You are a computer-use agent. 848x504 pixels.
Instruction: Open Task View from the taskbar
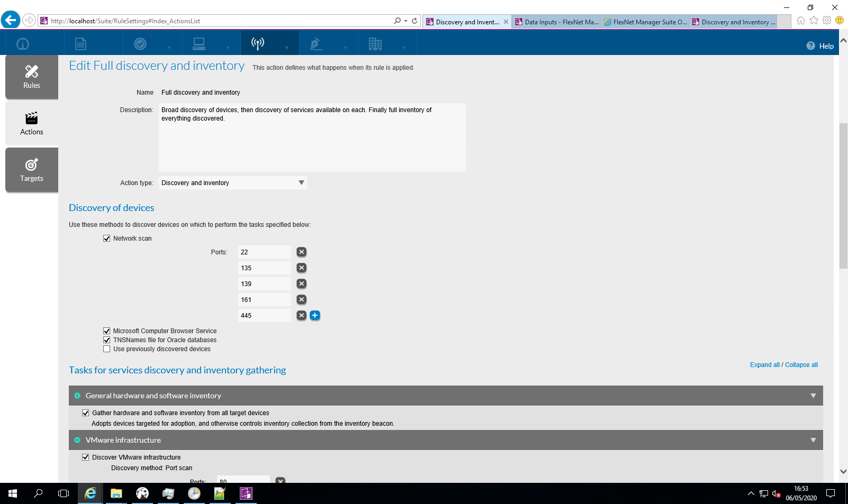coord(64,493)
